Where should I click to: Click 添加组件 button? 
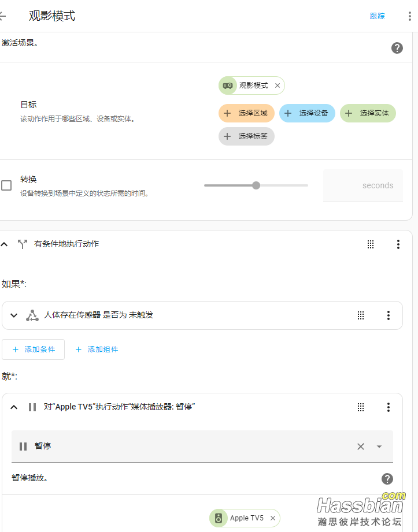click(x=97, y=349)
